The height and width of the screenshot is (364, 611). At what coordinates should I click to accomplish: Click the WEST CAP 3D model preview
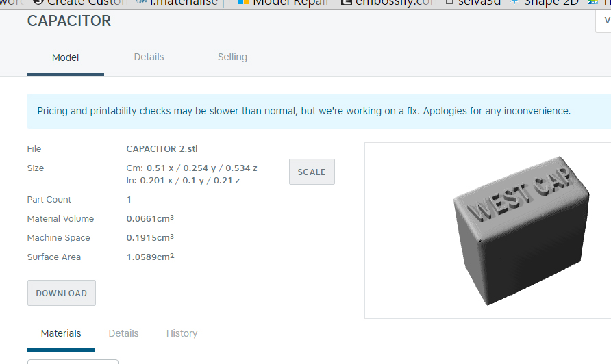click(521, 231)
